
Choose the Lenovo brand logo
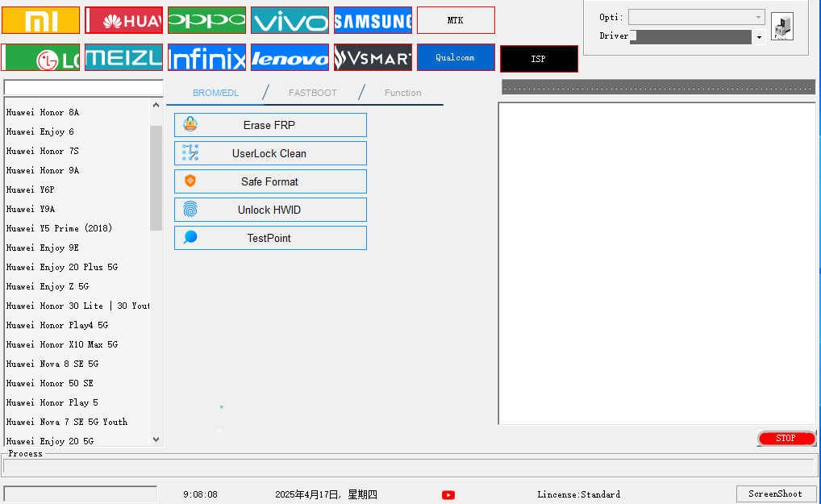point(290,57)
